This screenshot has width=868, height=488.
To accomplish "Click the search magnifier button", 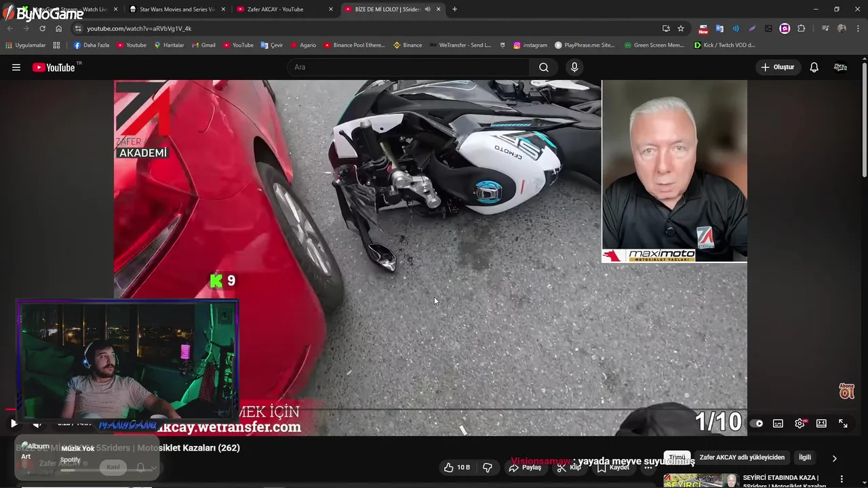I will 544,67.
